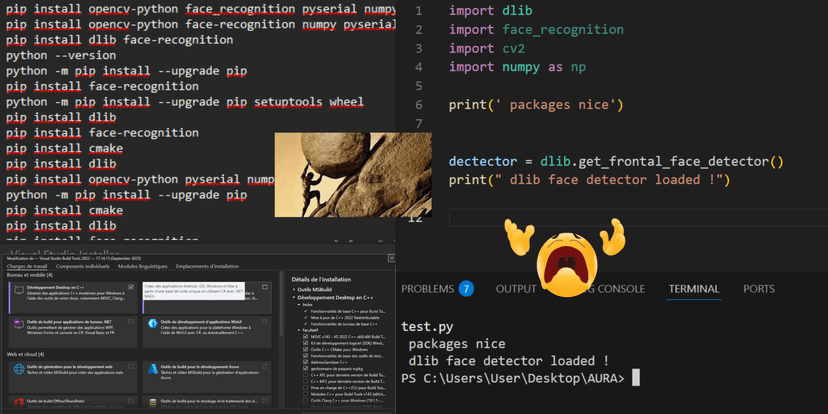The height and width of the screenshot is (414, 828).
Task: Click the Azure build tools icon
Action: (153, 369)
